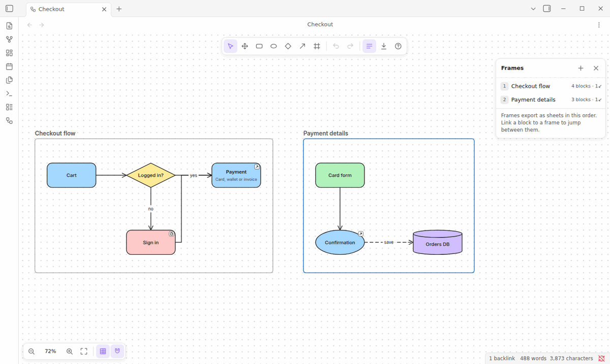610x364 pixels.
Task: Open the graph view sidebar icon
Action: coord(9,40)
